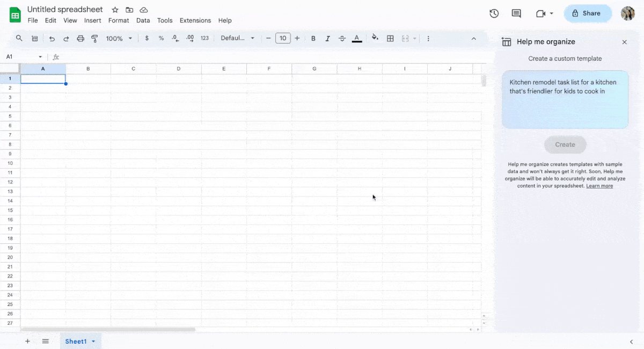Select row 10 header
This screenshot has height=349, width=644.
10,163
